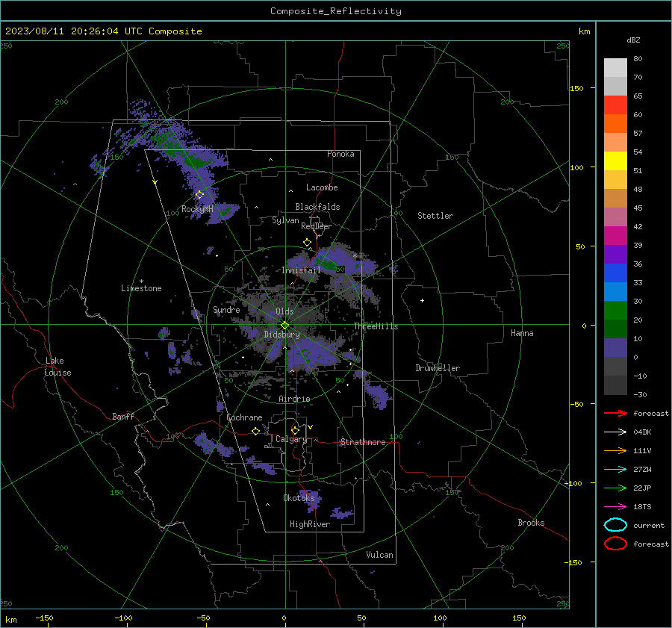Click the HighRiver town label

pos(310,524)
